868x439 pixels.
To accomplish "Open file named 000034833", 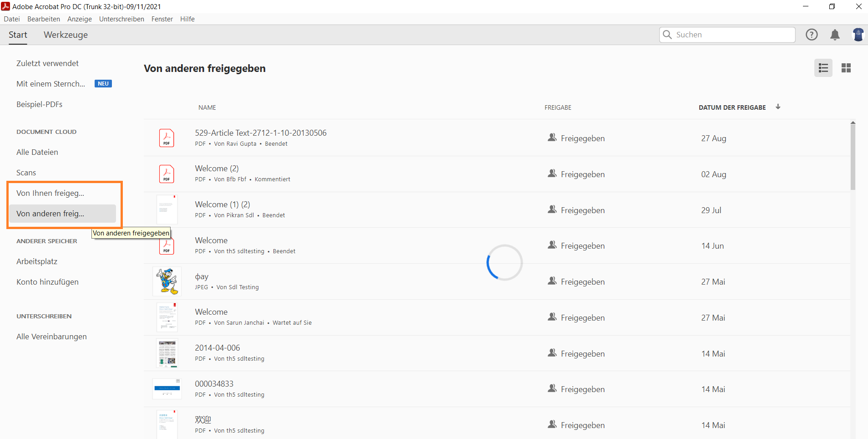I will pyautogui.click(x=214, y=384).
